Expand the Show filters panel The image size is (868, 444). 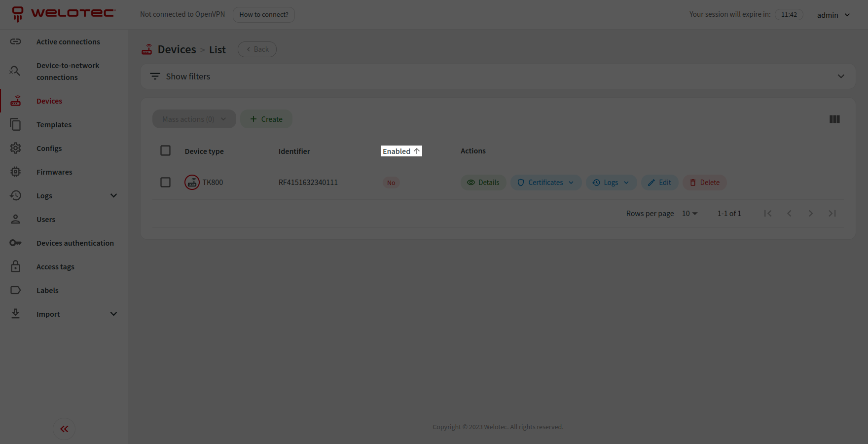click(x=498, y=76)
